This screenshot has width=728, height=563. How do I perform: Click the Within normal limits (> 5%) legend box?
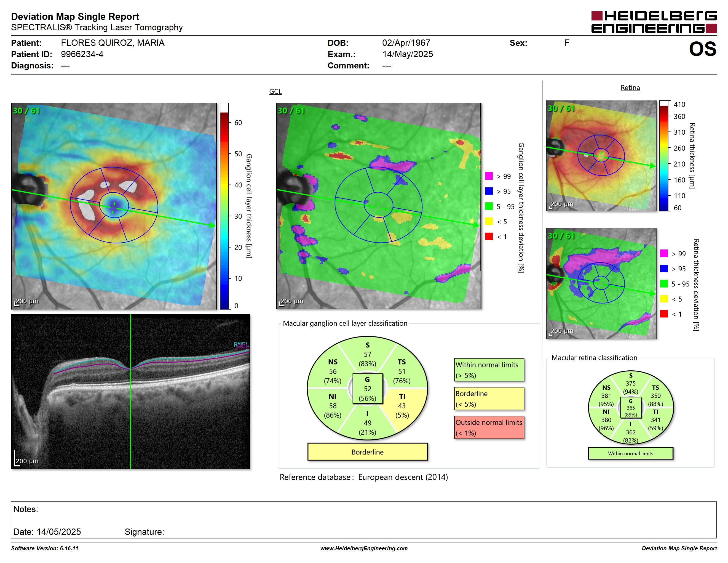(x=489, y=370)
